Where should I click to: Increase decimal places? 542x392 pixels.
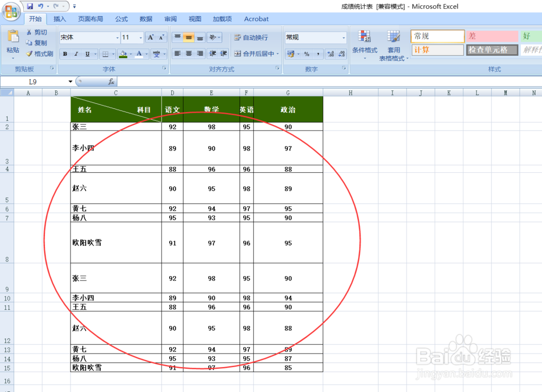(x=331, y=54)
